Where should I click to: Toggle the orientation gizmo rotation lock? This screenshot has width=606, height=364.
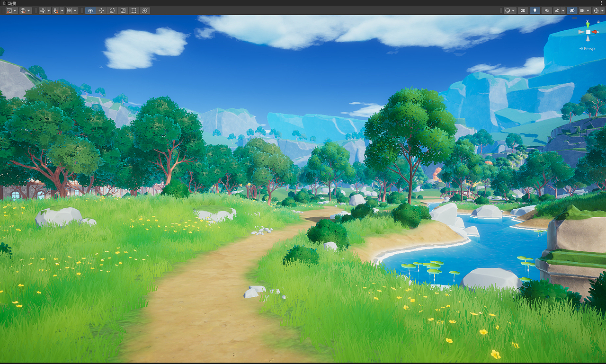point(598,22)
